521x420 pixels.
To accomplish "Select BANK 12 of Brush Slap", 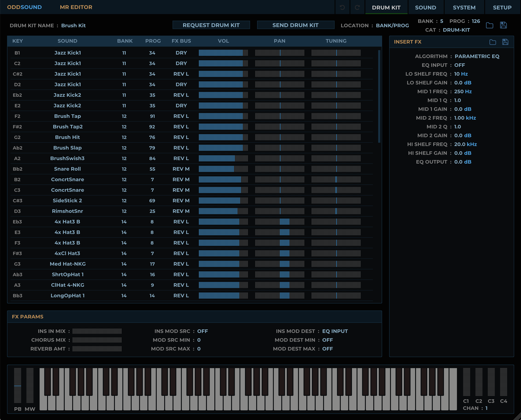I will (x=124, y=148).
